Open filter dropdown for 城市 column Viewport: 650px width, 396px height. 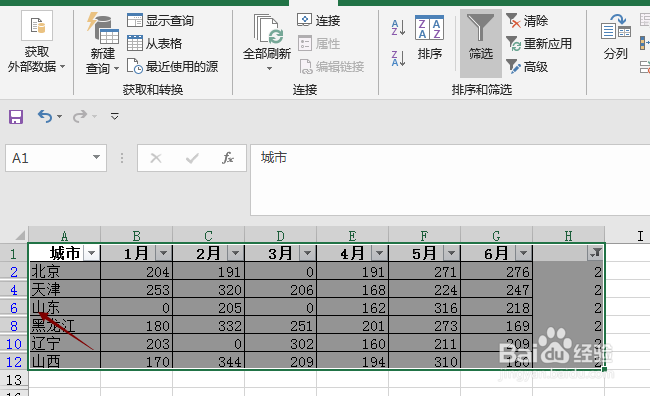pyautogui.click(x=92, y=253)
